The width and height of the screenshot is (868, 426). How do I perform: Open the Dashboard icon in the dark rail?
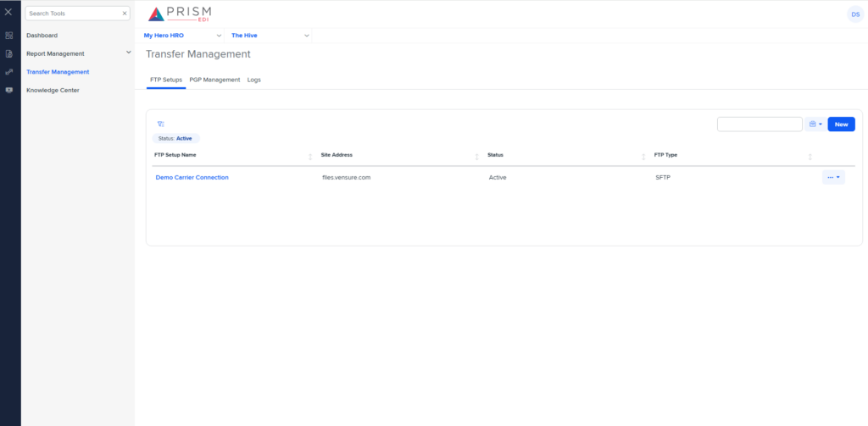click(8, 36)
